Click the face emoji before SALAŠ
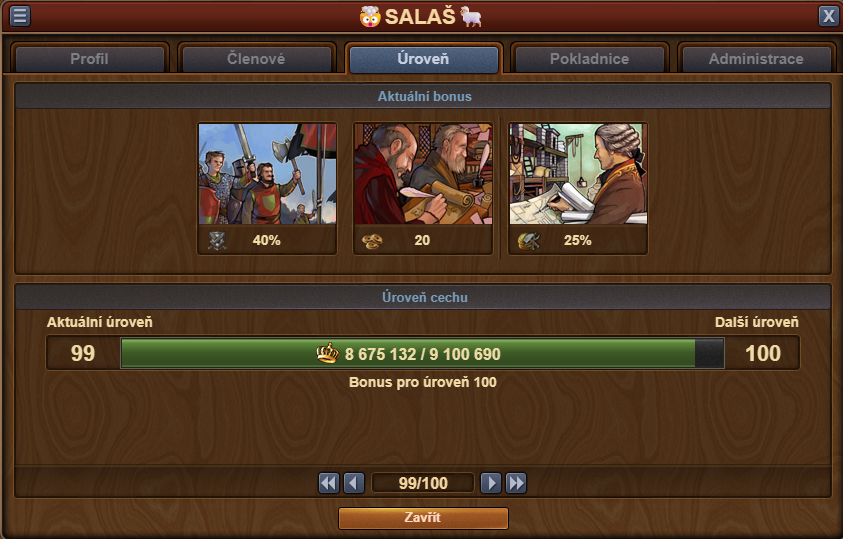 tap(369, 17)
